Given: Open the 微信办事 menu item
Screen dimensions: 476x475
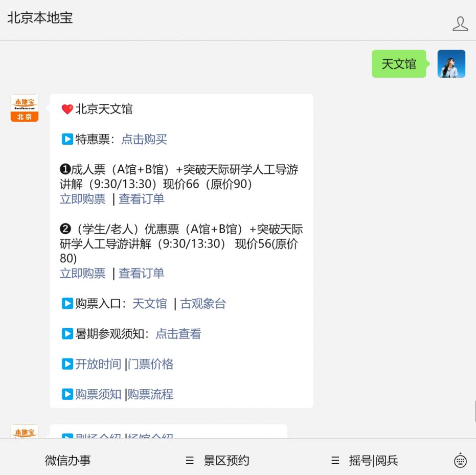Looking at the screenshot, I should click(x=67, y=460).
